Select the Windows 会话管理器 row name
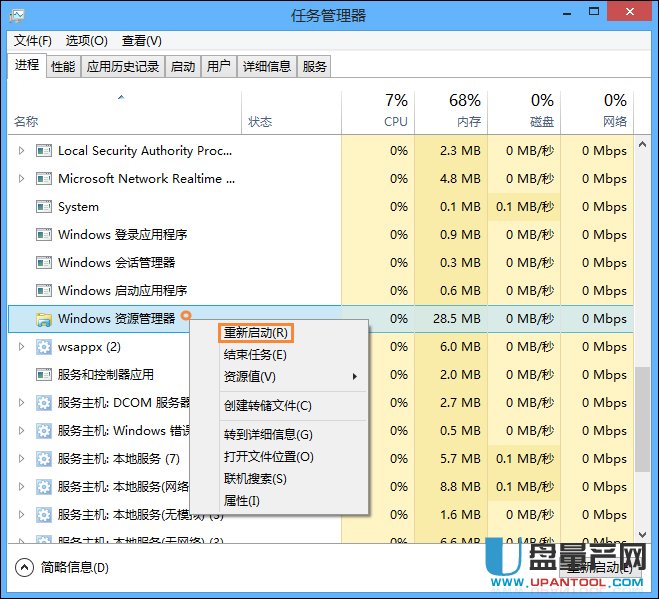 116,263
